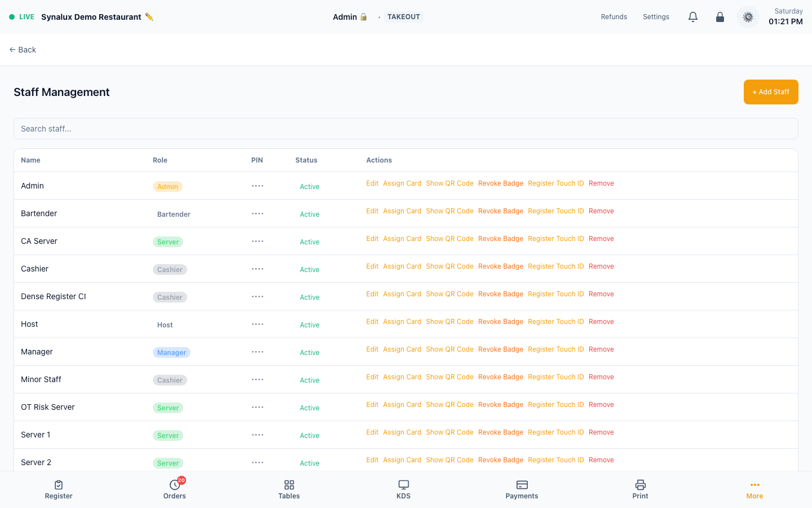The height and width of the screenshot is (508, 812).
Task: Select the OT Risk Server name
Action: click(x=48, y=407)
